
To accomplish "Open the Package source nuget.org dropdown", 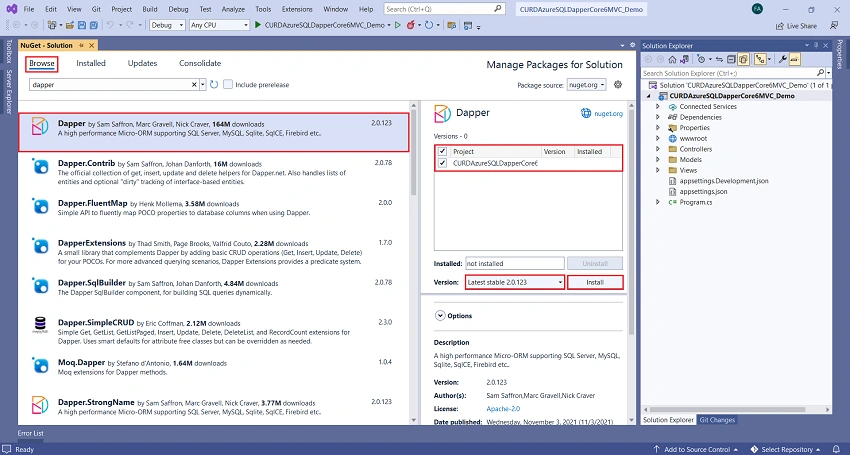I will (x=587, y=85).
